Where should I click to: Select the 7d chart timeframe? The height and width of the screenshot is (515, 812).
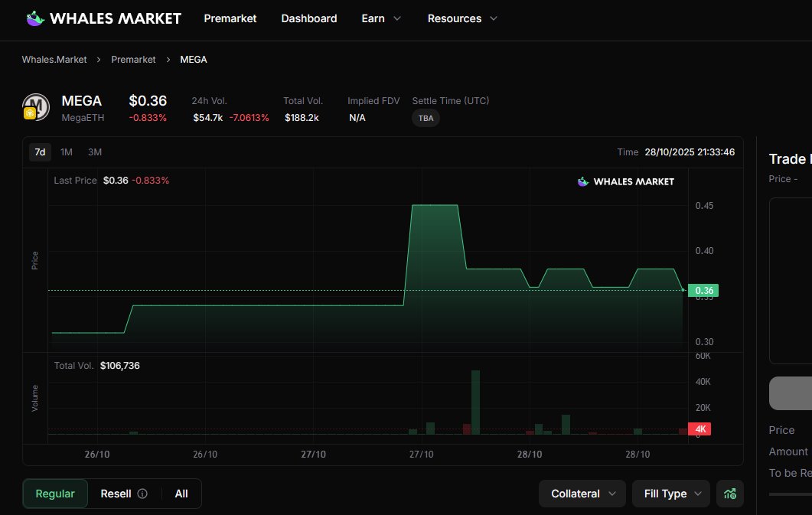[x=40, y=152]
